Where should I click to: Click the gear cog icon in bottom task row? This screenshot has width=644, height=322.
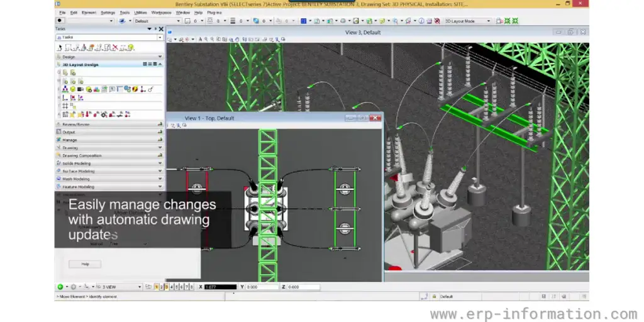pos(104,114)
